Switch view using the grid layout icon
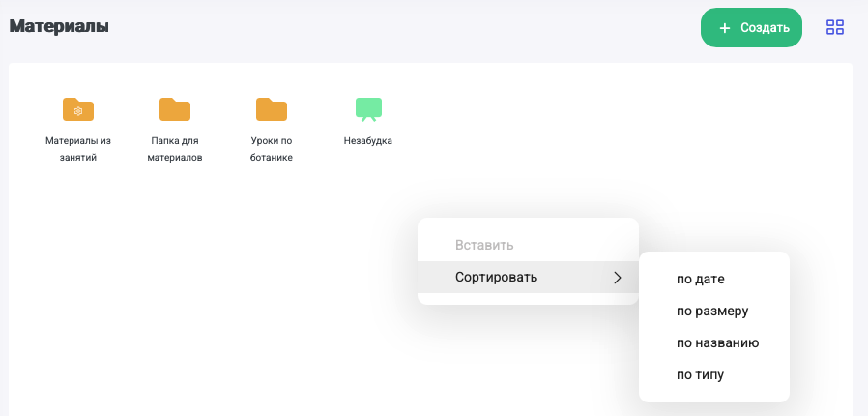Viewport: 868px width, 416px height. pos(835,27)
